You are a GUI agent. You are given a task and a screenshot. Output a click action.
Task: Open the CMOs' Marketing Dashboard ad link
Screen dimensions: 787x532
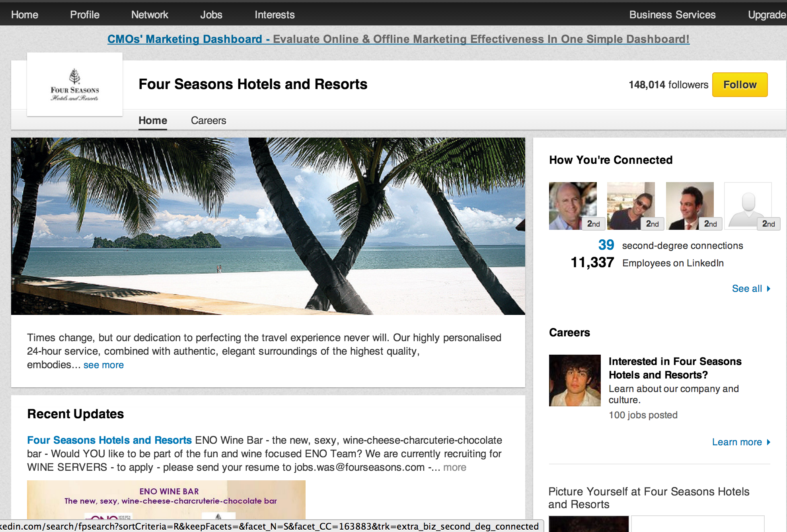[398, 39]
